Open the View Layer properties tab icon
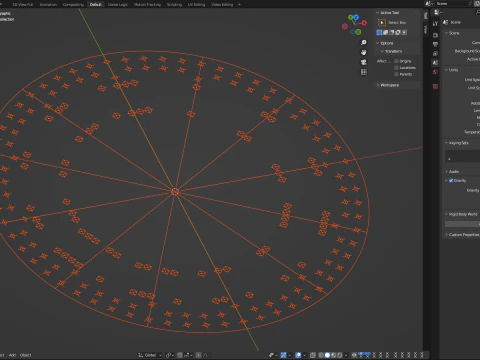Screen dimensions: 480x360 (435, 54)
